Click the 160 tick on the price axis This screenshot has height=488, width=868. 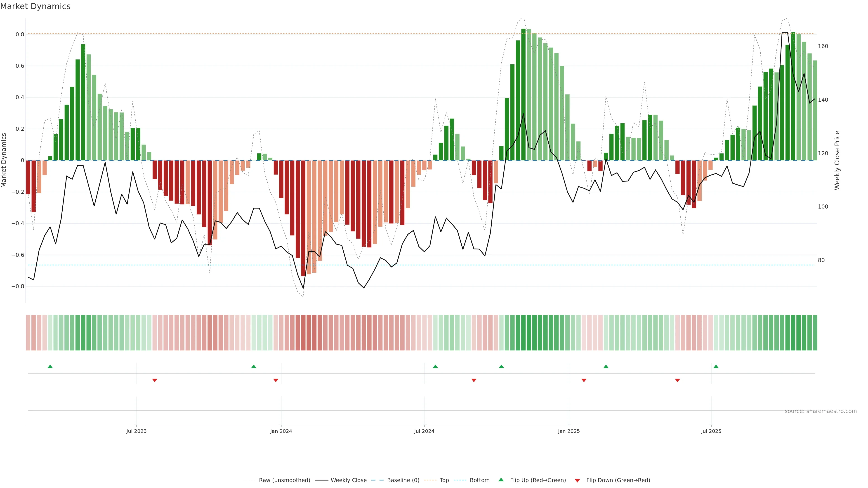tap(823, 46)
